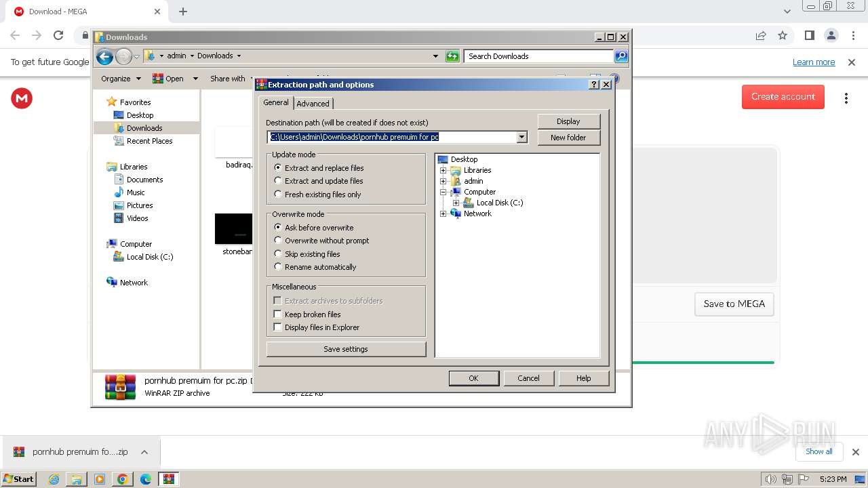The width and height of the screenshot is (868, 488).
Task: Open the dropdown arrow next to Open
Action: (195, 79)
